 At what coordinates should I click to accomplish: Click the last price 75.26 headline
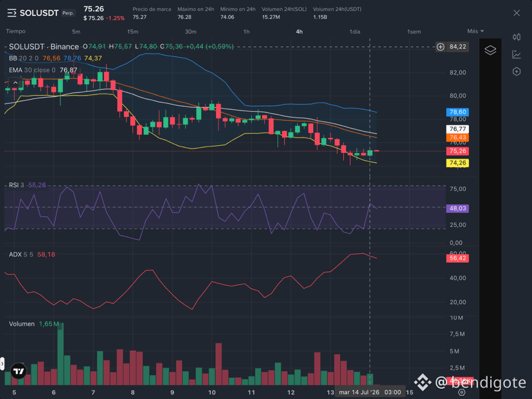(x=94, y=9)
